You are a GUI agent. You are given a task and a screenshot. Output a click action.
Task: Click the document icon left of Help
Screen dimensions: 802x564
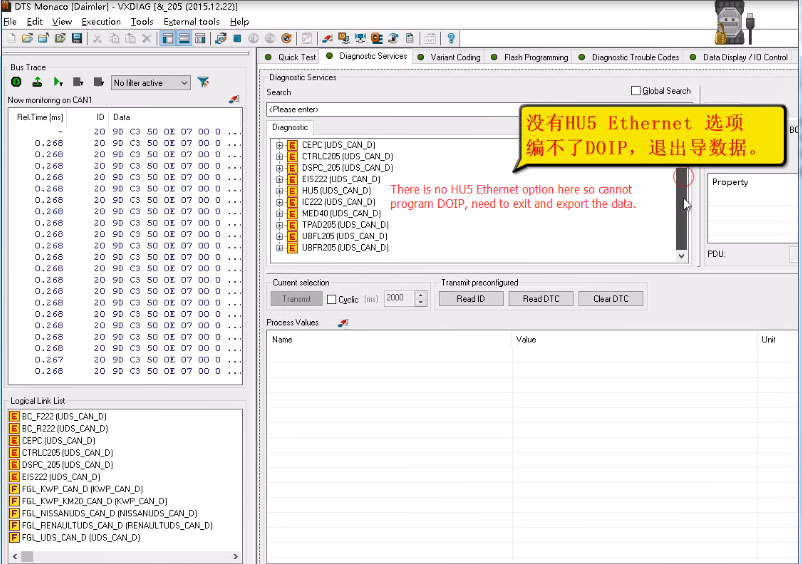pos(410,38)
